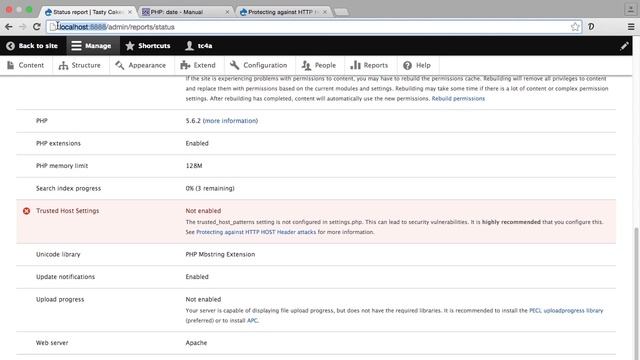Open a new browser tab
This screenshot has width=640, height=360.
click(342, 12)
